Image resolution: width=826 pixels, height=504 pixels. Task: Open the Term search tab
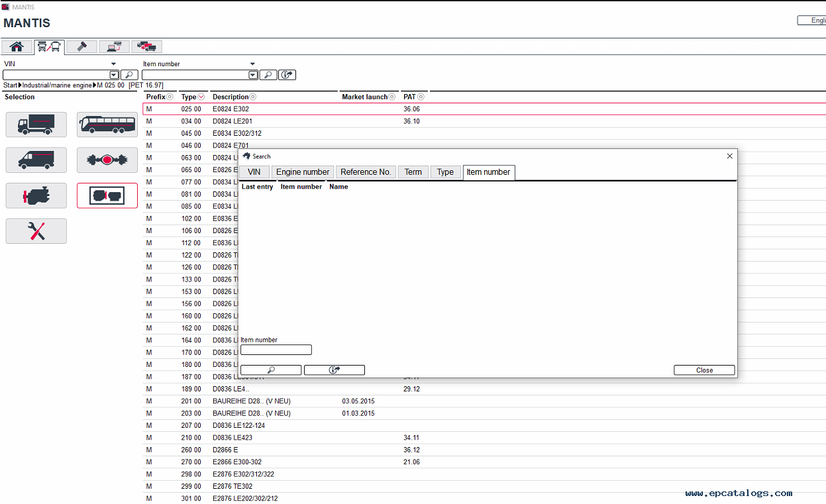tap(413, 172)
